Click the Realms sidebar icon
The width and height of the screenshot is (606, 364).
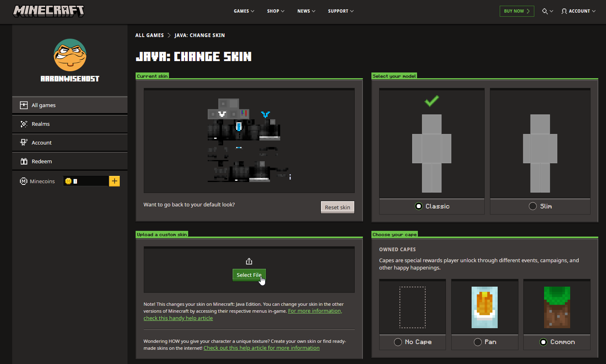coord(24,124)
